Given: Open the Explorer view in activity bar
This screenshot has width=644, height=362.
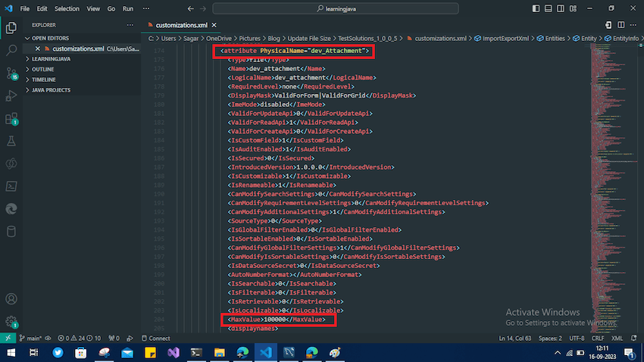Looking at the screenshot, I should tap(11, 27).
